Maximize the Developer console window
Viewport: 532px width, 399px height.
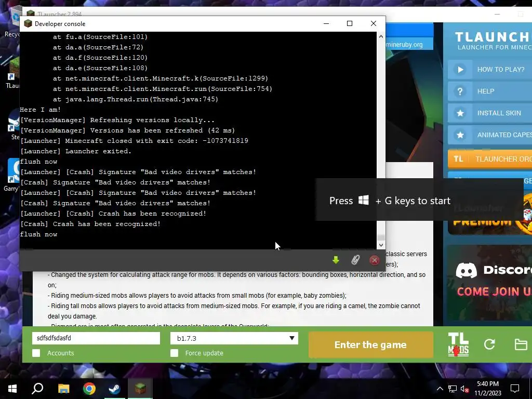click(350, 23)
